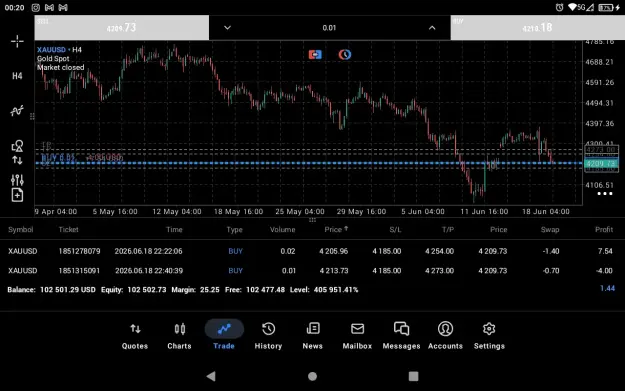Tap the red-blue trade panel icon on chart
Image resolution: width=625 pixels, height=391 pixels.
315,54
